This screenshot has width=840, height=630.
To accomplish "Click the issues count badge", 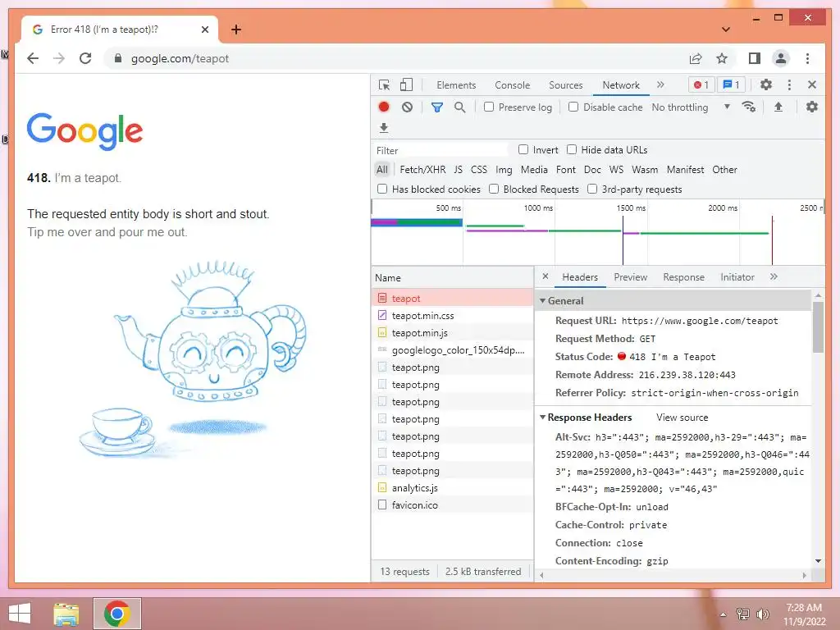I will pyautogui.click(x=731, y=84).
